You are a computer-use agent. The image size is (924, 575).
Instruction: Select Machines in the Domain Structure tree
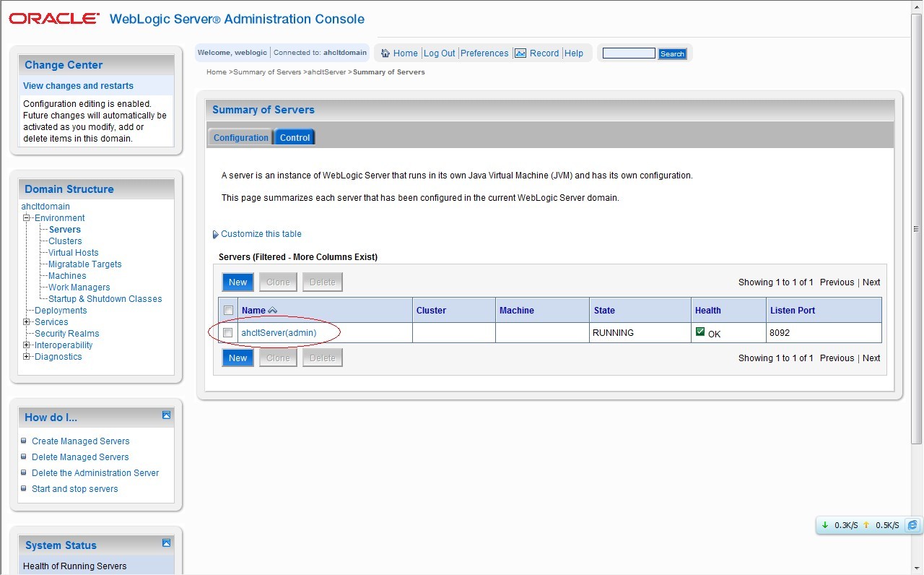coord(67,276)
